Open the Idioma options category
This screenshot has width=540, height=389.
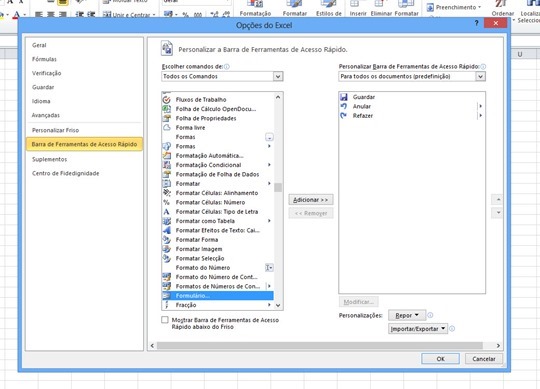[41, 101]
